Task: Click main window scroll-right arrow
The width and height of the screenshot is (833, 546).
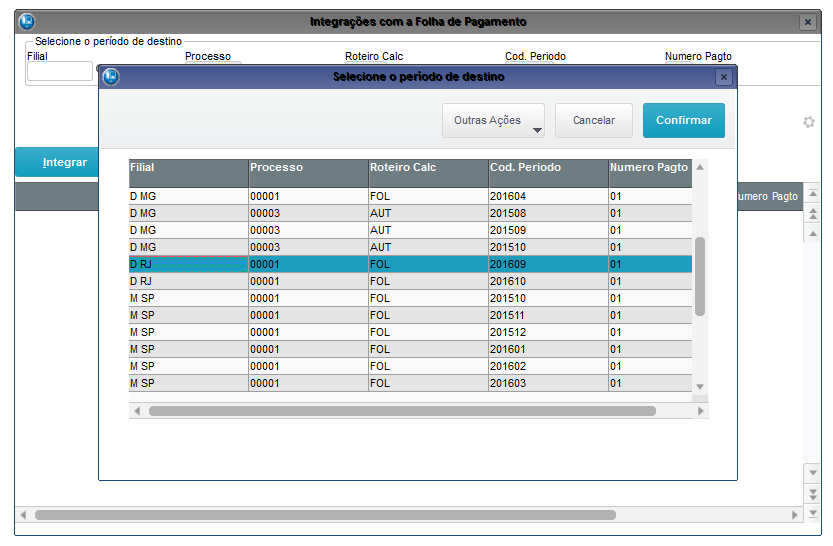Action: pos(795,515)
